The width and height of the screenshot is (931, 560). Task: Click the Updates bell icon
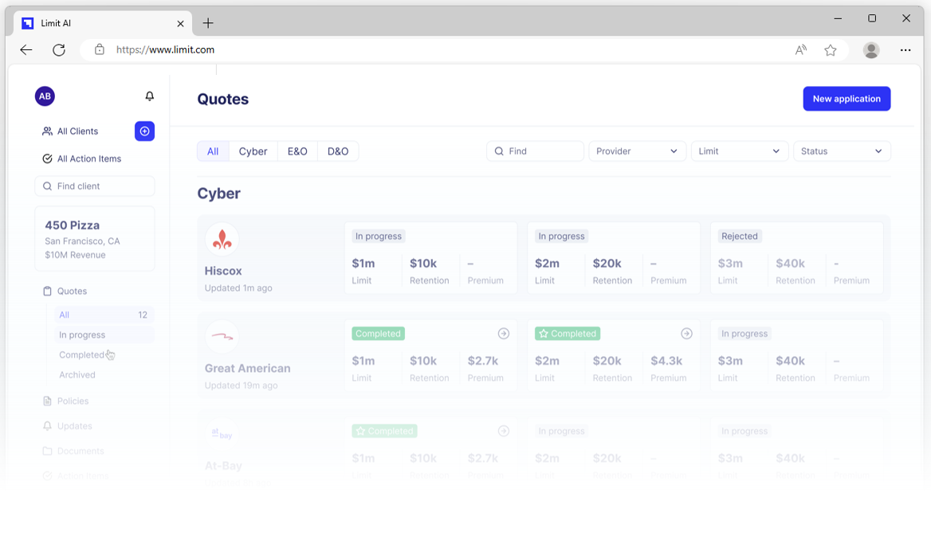tap(48, 426)
